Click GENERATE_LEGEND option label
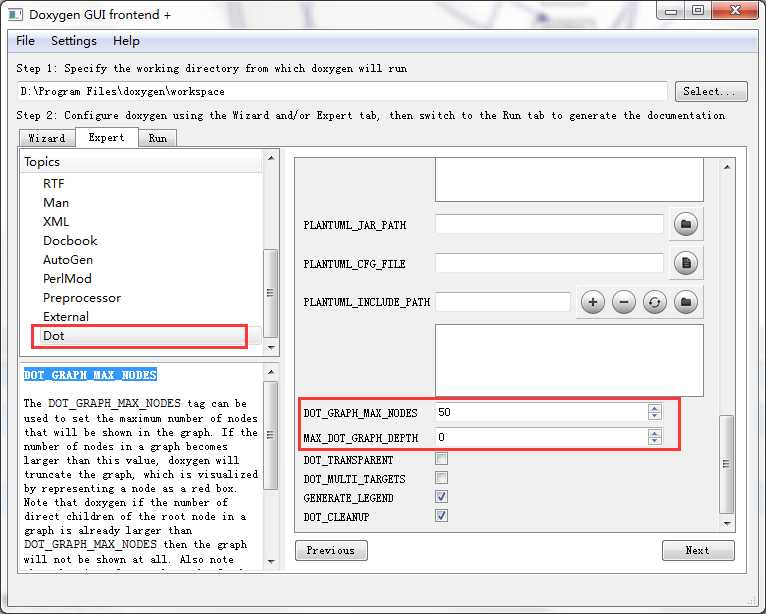 pos(348,498)
